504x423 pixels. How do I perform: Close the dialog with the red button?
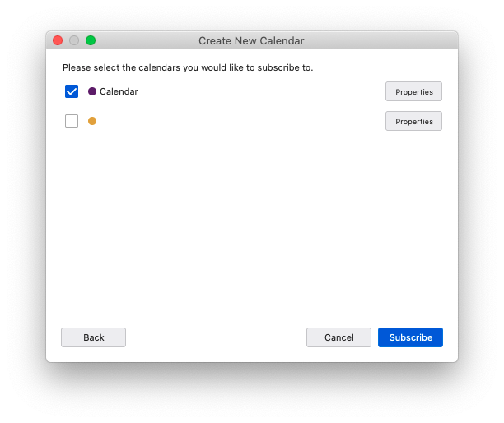point(58,40)
